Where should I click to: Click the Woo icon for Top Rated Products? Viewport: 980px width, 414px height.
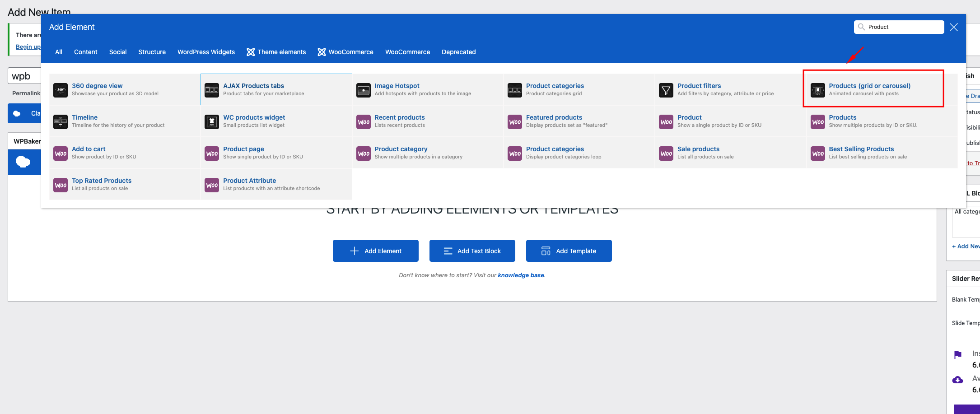coord(61,185)
